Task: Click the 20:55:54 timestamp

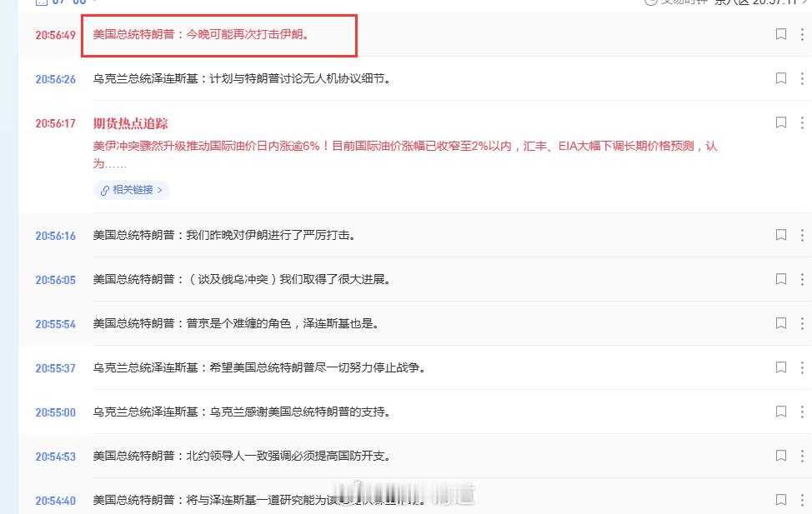Action: [x=55, y=324]
